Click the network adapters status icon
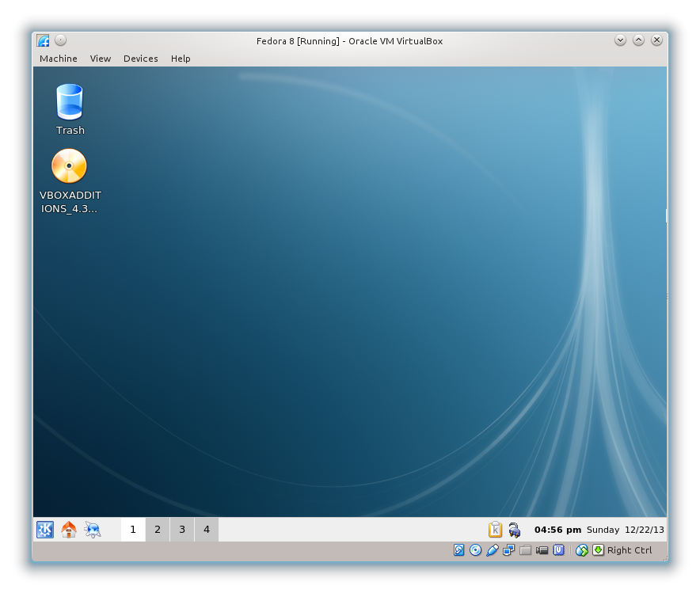The width and height of the screenshot is (700, 593). 508,550
